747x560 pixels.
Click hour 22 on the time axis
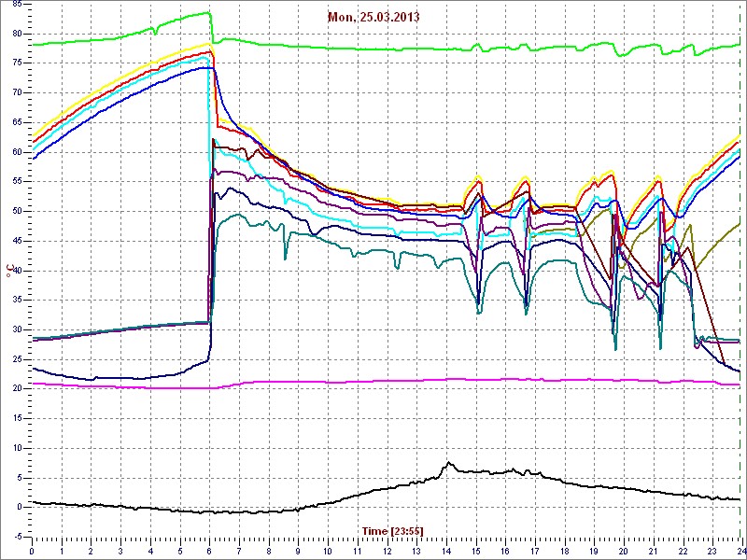pyautogui.click(x=683, y=551)
